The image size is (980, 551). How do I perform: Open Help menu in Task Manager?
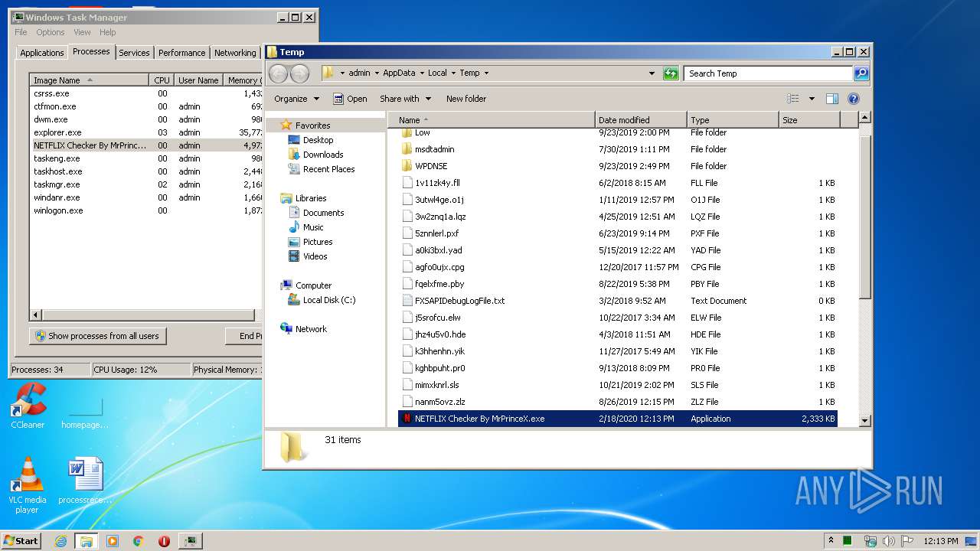107,32
